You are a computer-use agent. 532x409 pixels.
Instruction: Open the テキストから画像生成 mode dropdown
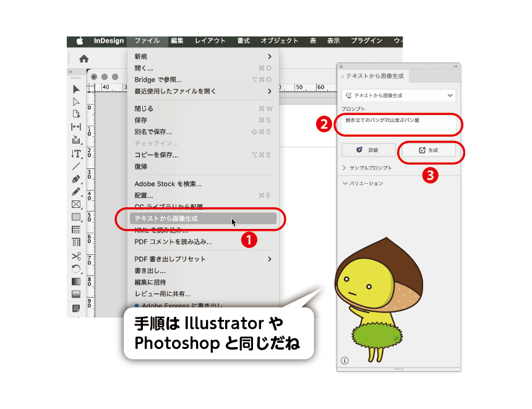point(398,95)
